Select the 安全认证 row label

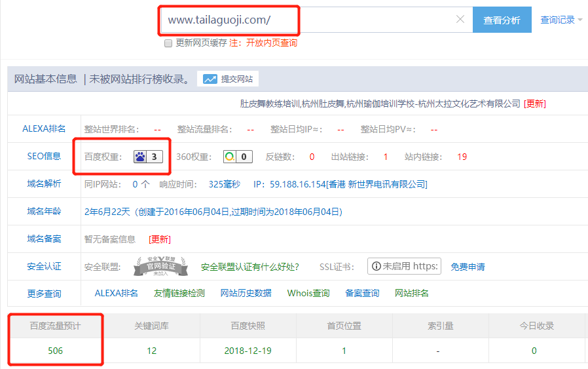44,267
